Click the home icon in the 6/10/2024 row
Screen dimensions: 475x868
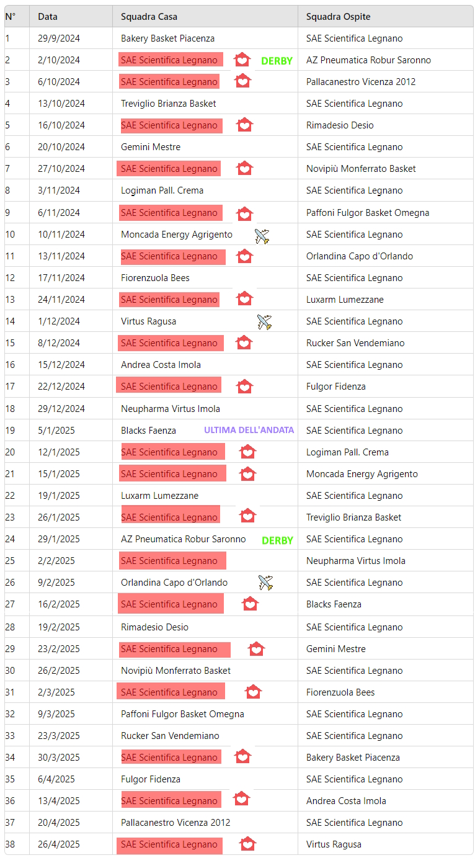tap(243, 81)
